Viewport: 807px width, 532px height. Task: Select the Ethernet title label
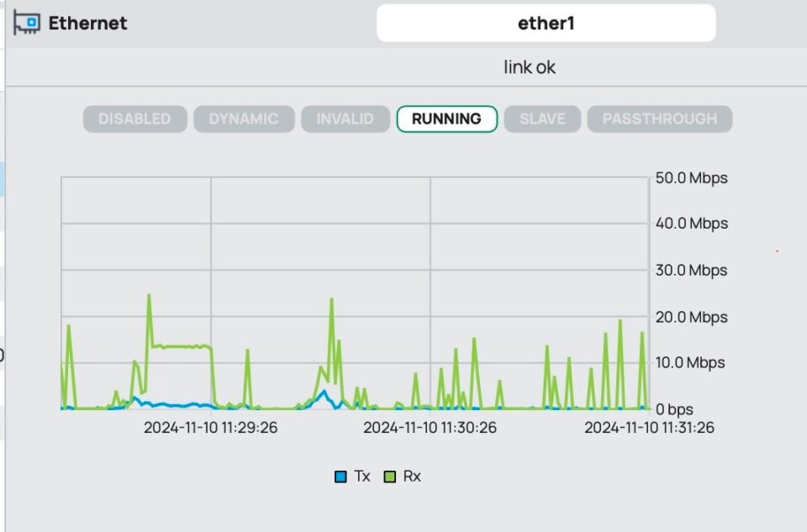[x=87, y=23]
